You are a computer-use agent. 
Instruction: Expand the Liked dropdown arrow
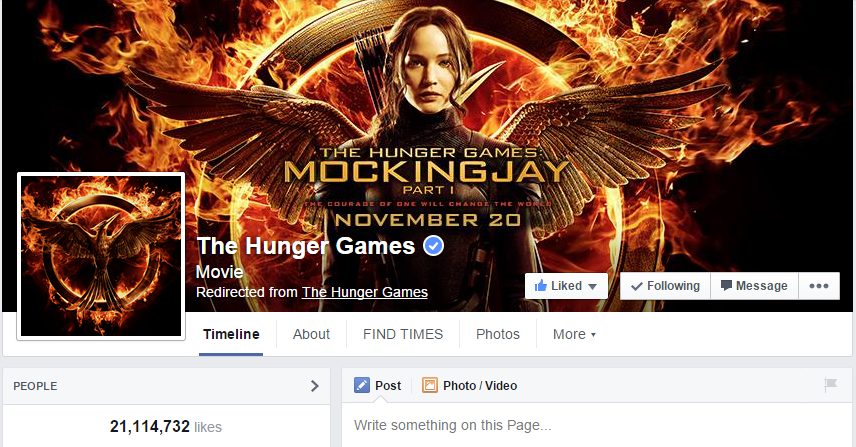592,287
